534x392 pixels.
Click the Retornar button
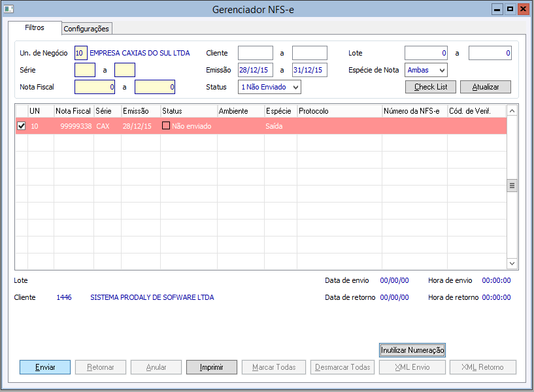101,367
